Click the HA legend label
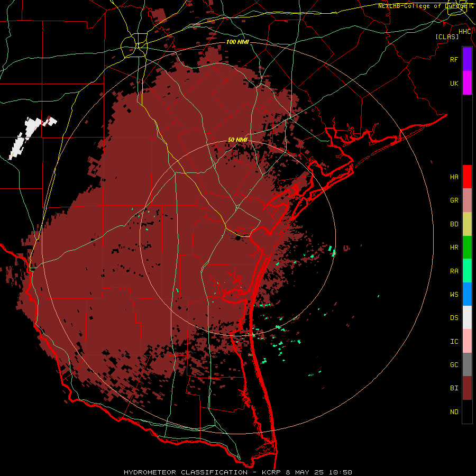 point(454,177)
